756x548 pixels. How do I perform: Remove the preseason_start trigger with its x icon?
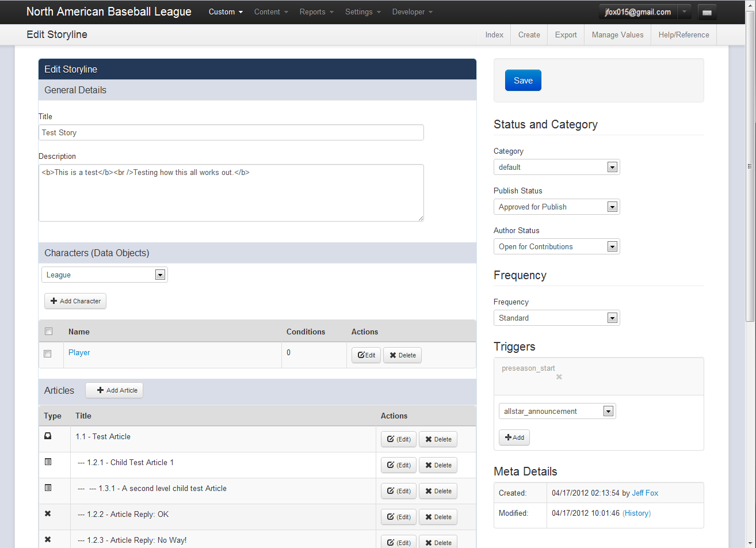pos(559,377)
